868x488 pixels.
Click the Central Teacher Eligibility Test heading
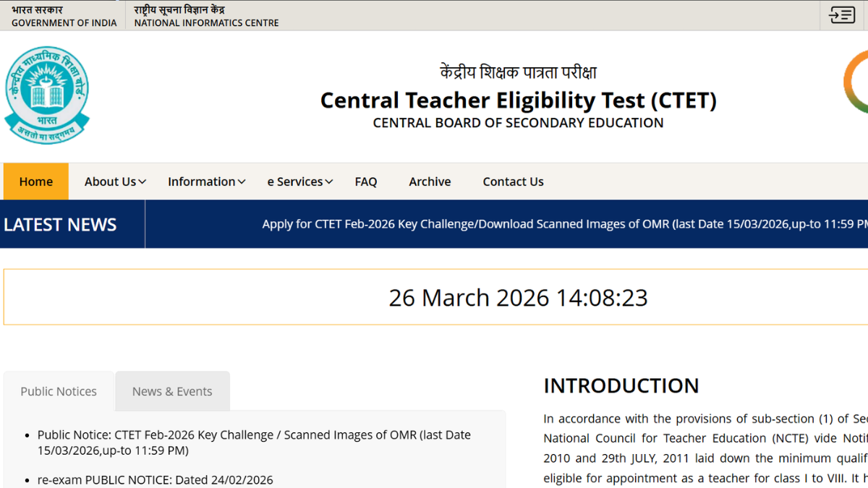coord(518,100)
